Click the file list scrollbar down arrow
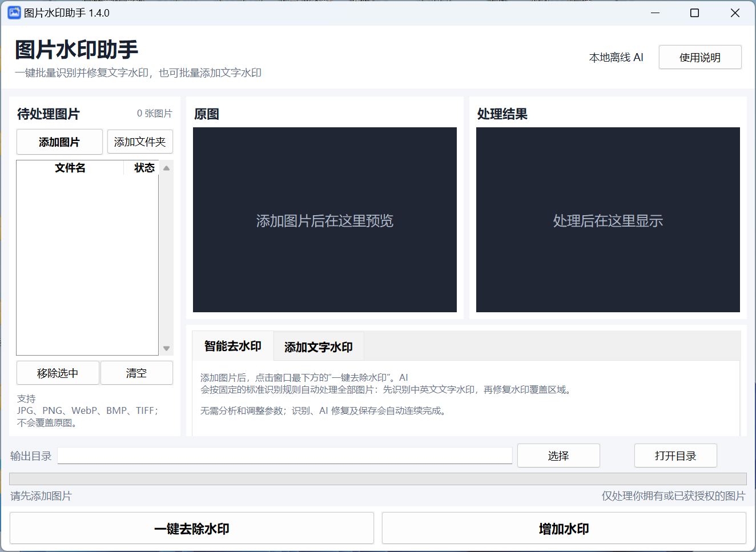The height and width of the screenshot is (552, 756). [166, 348]
